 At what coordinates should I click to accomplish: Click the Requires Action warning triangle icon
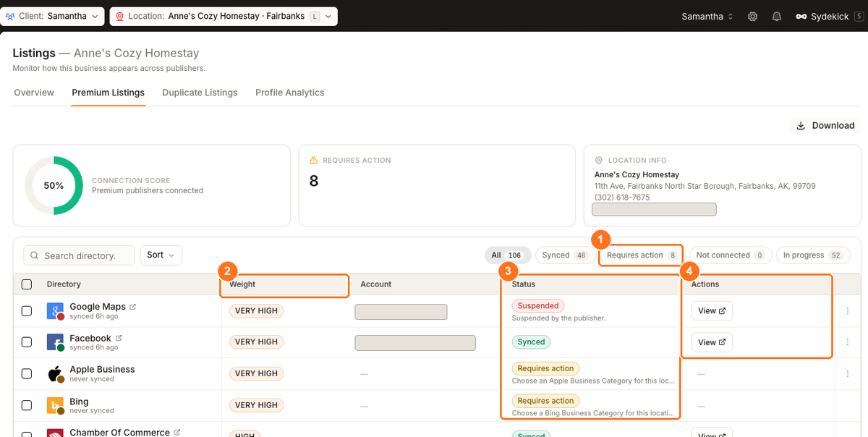point(313,160)
